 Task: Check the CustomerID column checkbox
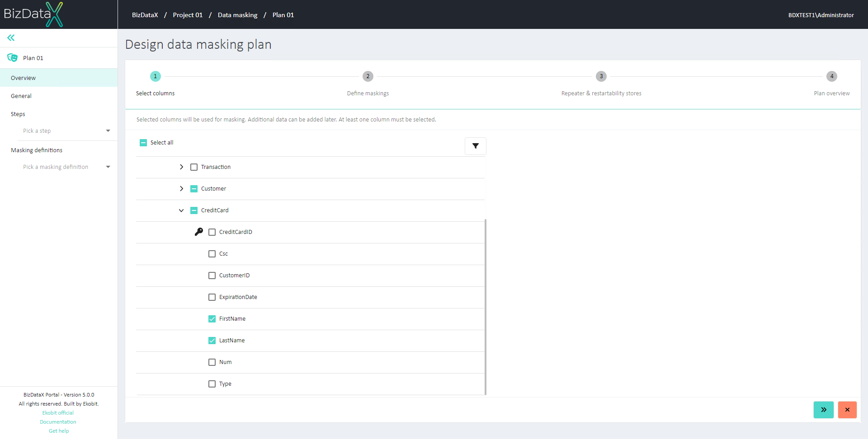point(212,276)
